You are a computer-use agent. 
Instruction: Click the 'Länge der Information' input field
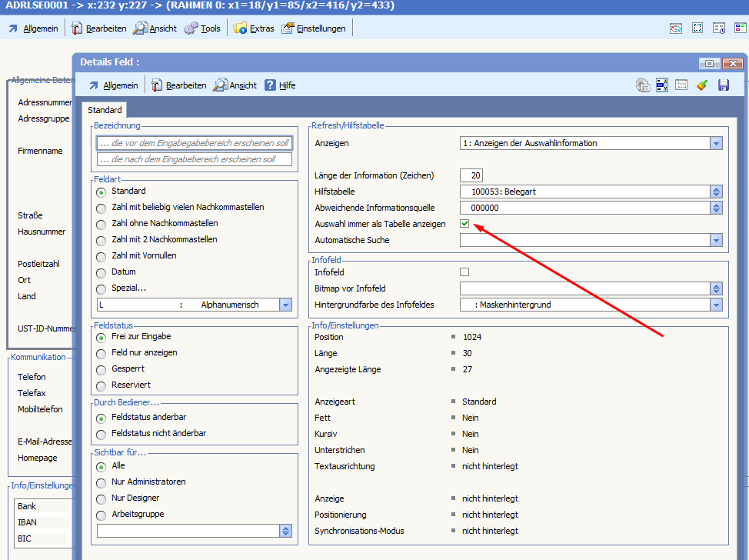471,175
